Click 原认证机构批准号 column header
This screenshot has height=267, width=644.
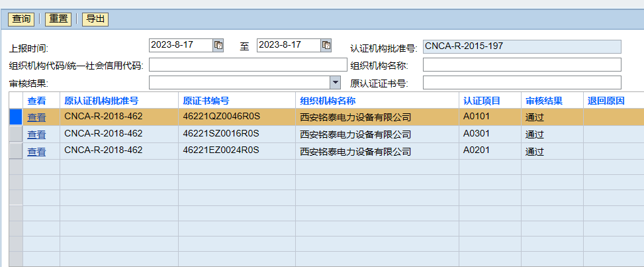click(x=119, y=101)
